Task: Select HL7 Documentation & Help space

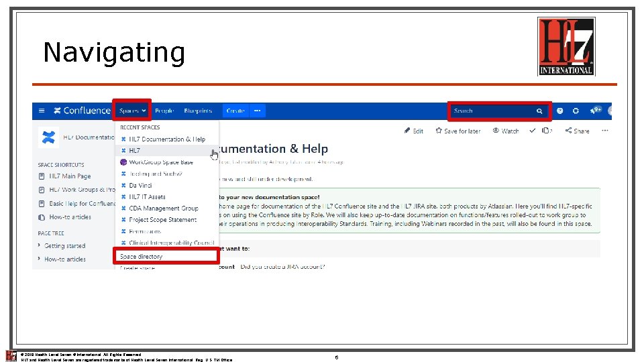Action: [x=167, y=139]
